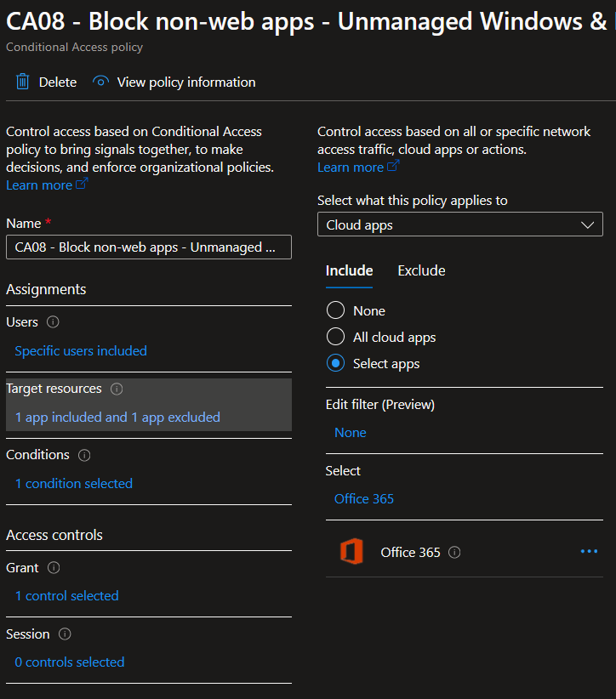This screenshot has height=699, width=616.
Task: Click info icon next to Conditions
Action: pos(84,455)
